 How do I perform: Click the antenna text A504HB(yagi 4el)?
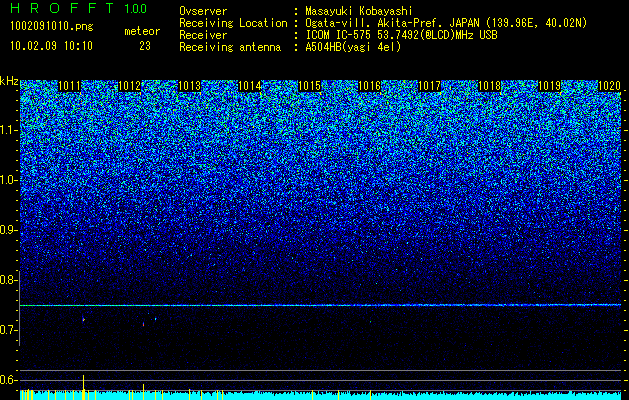pos(353,47)
